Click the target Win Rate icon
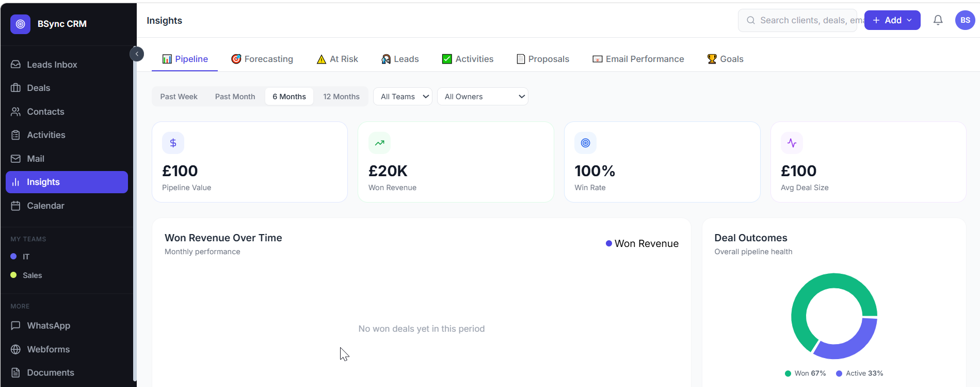The width and height of the screenshot is (980, 387). click(x=586, y=143)
